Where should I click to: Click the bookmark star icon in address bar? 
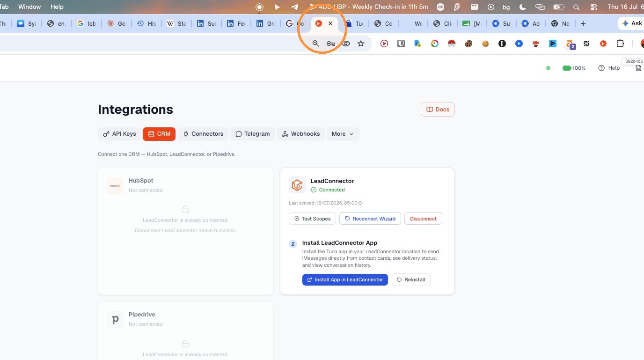(361, 44)
